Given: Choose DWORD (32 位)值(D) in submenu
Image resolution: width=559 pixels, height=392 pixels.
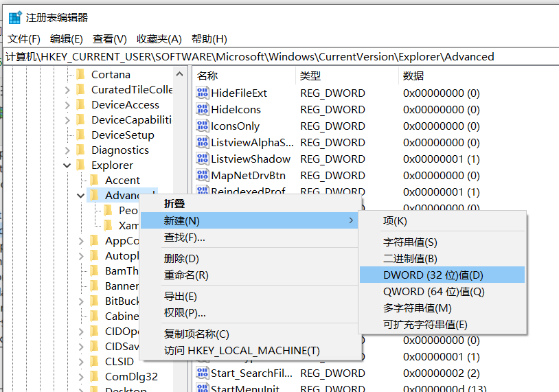Looking at the screenshot, I should click(442, 275).
